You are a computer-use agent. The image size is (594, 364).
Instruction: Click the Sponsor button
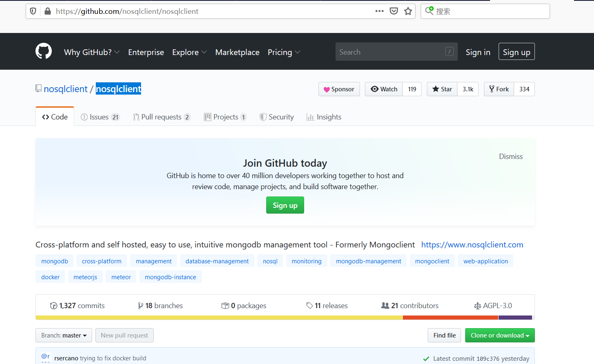coord(339,89)
